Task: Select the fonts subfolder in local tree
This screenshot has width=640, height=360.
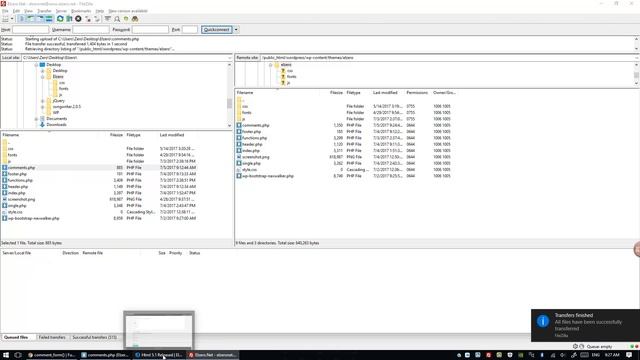Action: 63,89
